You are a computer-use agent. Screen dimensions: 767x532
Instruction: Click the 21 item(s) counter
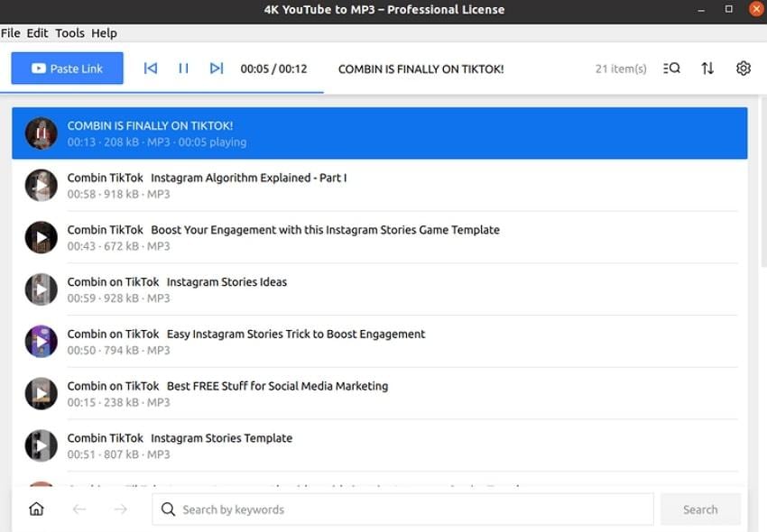(621, 69)
